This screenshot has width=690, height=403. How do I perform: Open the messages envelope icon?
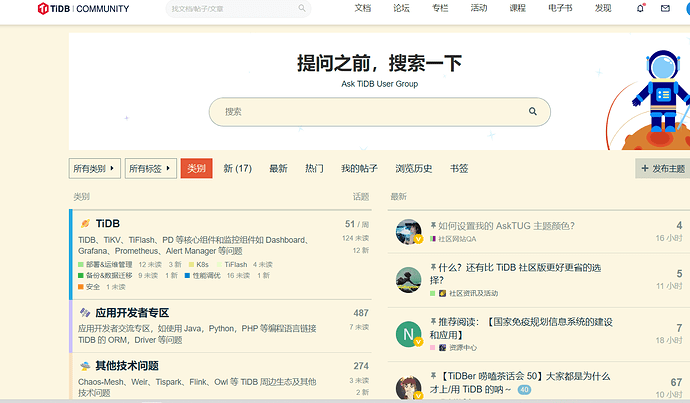click(665, 8)
